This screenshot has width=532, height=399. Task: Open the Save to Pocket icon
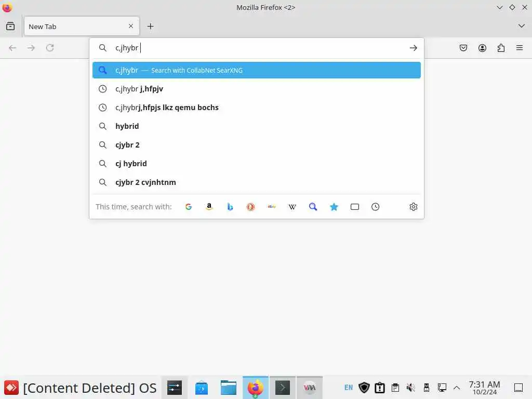click(x=463, y=48)
